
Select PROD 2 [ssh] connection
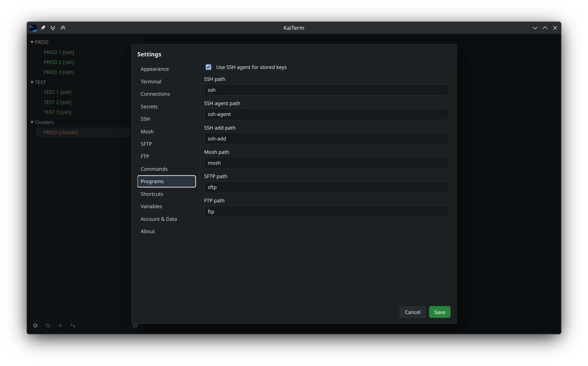pos(59,62)
